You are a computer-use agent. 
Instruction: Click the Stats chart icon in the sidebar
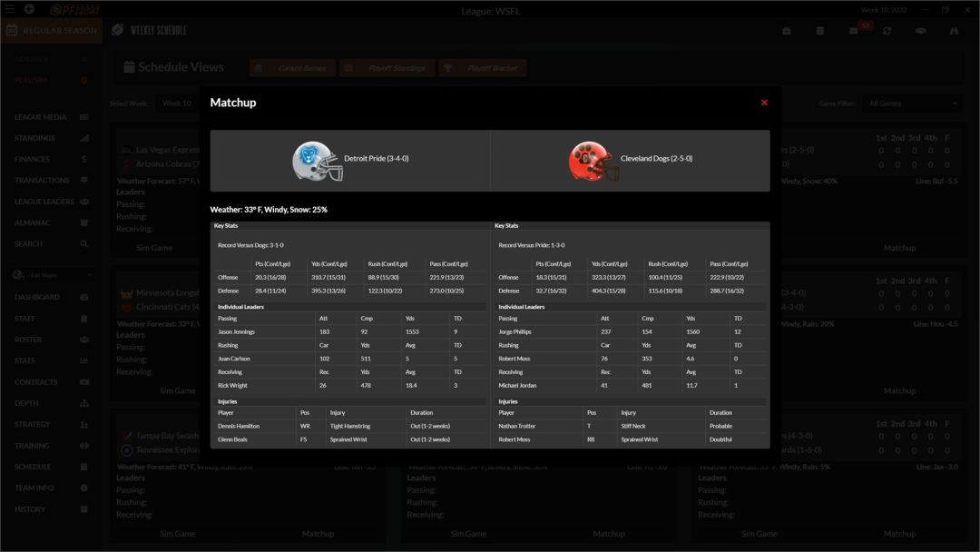pos(84,360)
